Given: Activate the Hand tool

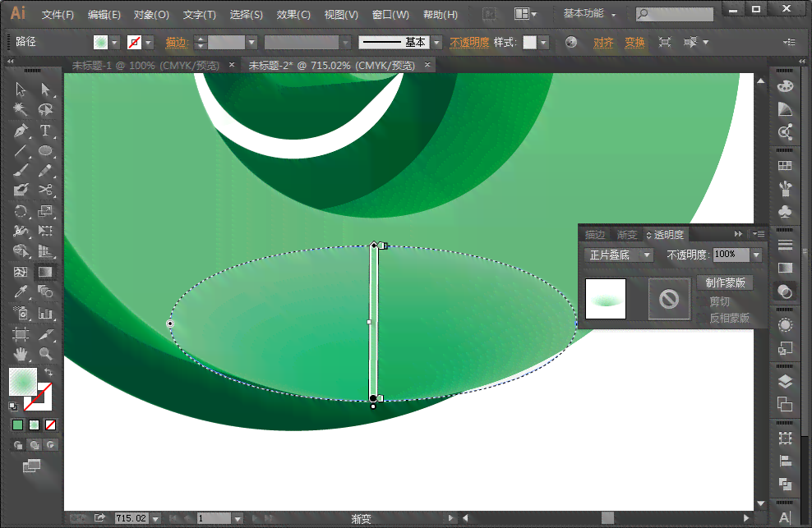Looking at the screenshot, I should (x=21, y=354).
